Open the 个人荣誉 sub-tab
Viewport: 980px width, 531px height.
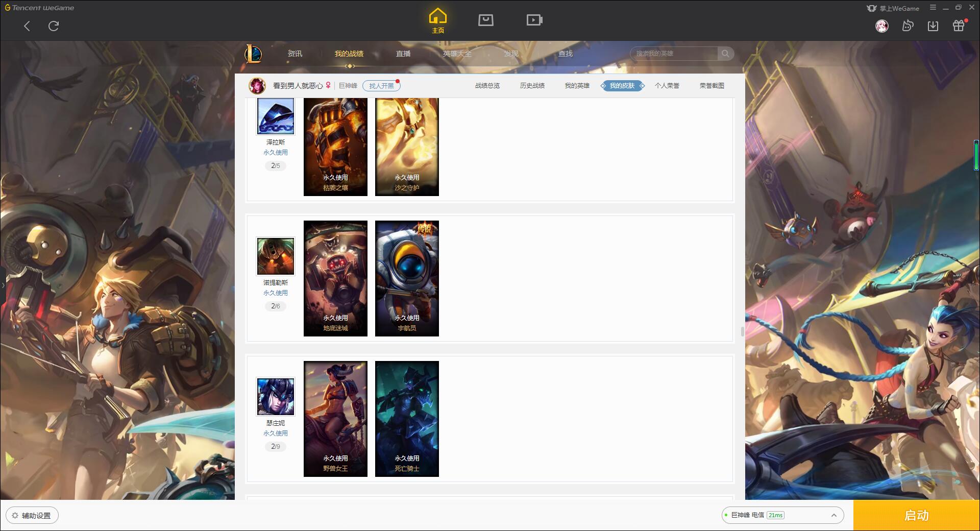(667, 86)
